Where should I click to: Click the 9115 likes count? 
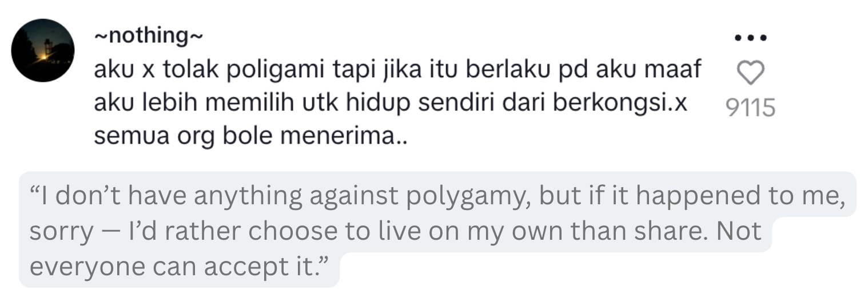pos(750,108)
